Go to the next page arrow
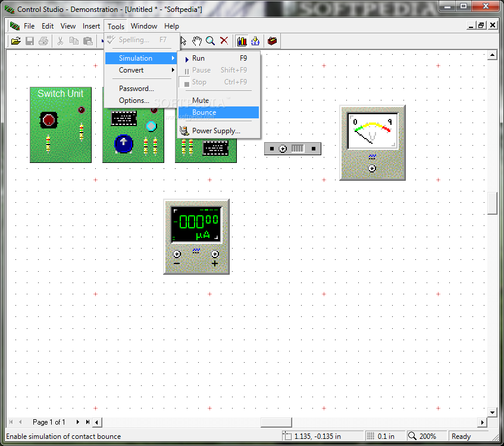This screenshot has width=504, height=446. pyautogui.click(x=77, y=422)
